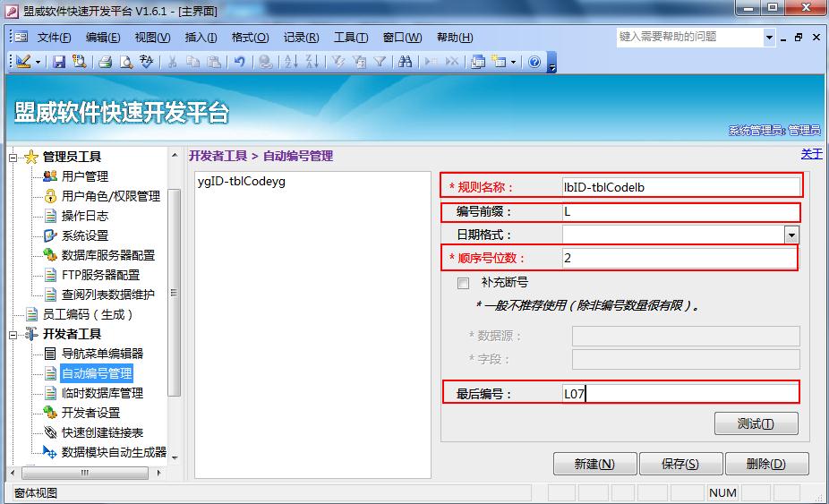The width and height of the screenshot is (829, 504).
Task: Select 用户角色/权限管理 in the tree
Action: (x=110, y=196)
